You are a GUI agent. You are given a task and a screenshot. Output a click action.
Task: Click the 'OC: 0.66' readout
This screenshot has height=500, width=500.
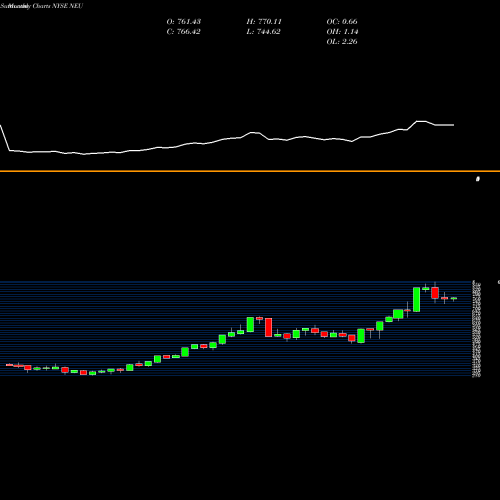click(x=342, y=22)
